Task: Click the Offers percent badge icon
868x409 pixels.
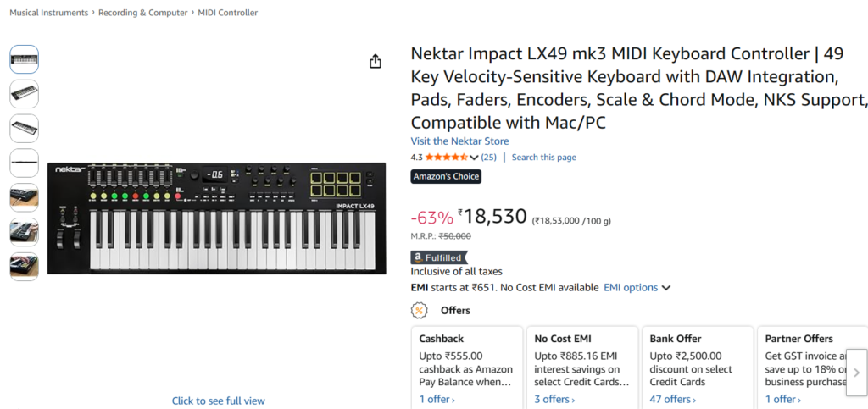Action: pos(419,310)
